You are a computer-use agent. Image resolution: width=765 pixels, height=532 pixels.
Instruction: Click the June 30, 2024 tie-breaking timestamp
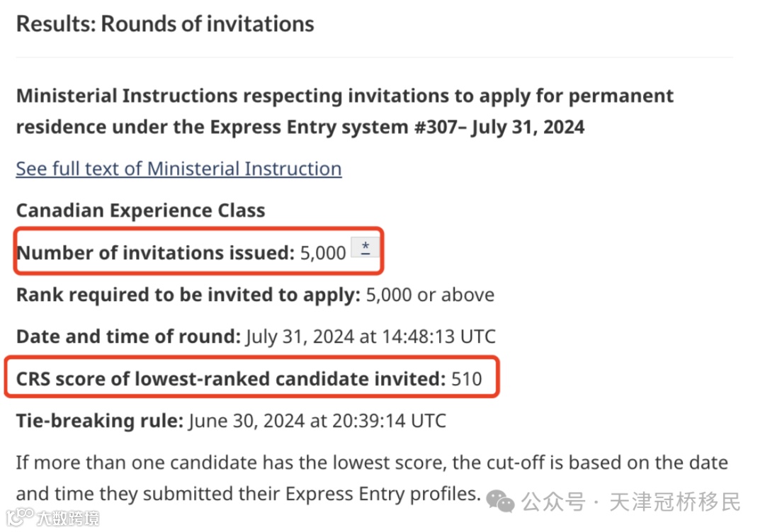317,420
